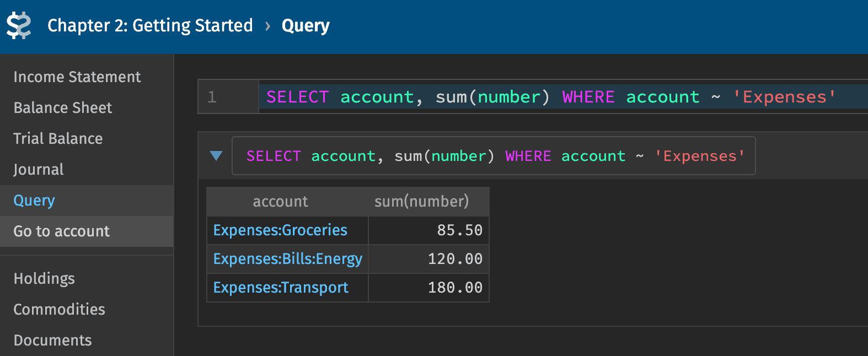The height and width of the screenshot is (356, 868).
Task: Click the 120.00 value cell
Action: tap(428, 259)
